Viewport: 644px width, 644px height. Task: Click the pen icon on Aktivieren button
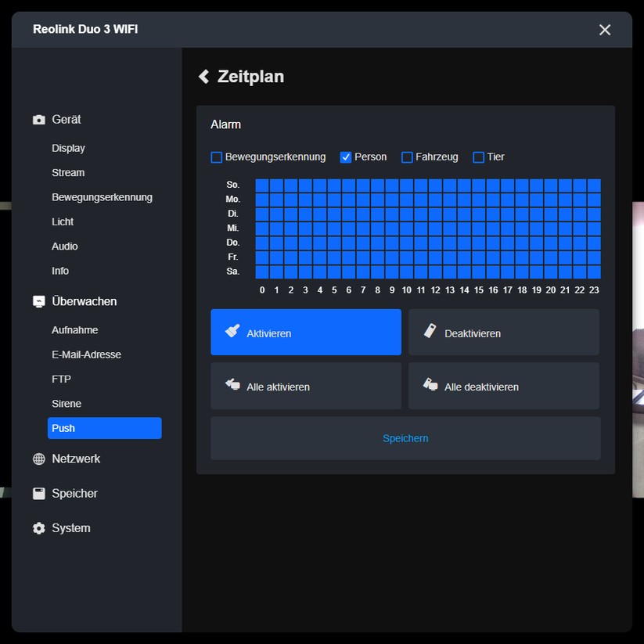tap(232, 332)
